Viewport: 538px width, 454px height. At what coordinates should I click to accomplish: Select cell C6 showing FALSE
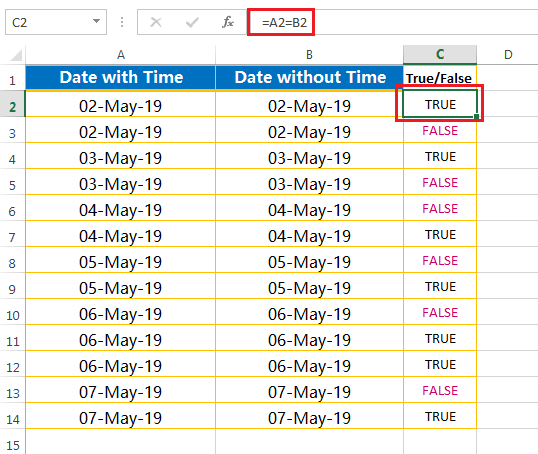(440, 209)
